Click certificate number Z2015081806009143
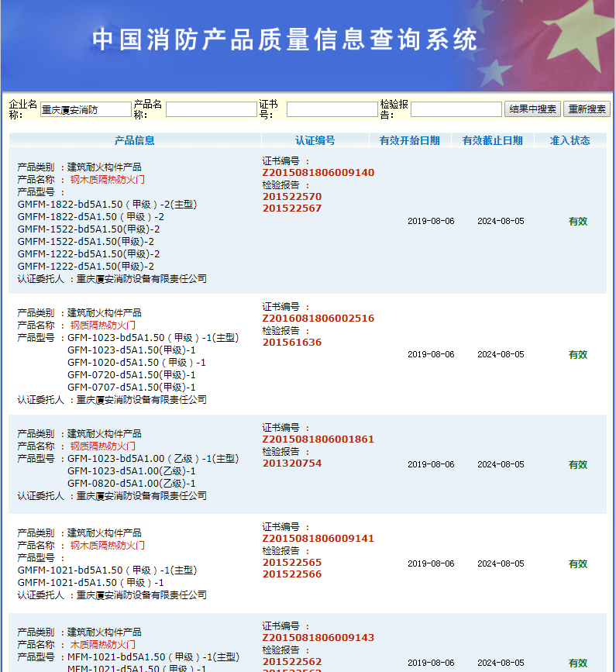The width and height of the screenshot is (616, 672). [318, 638]
